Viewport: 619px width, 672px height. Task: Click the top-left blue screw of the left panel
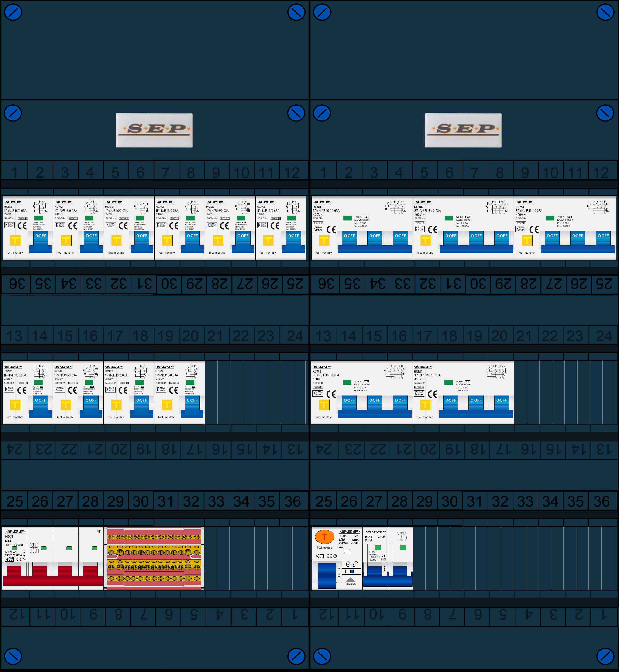click(13, 12)
